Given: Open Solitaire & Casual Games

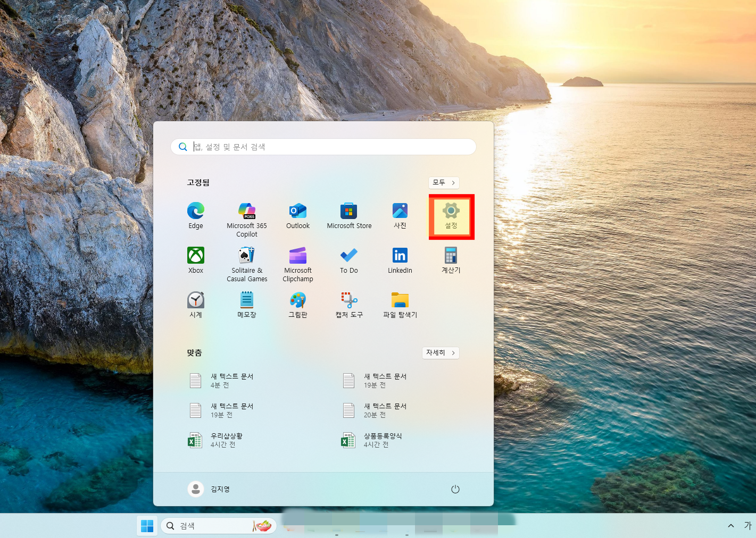Looking at the screenshot, I should coord(247,264).
